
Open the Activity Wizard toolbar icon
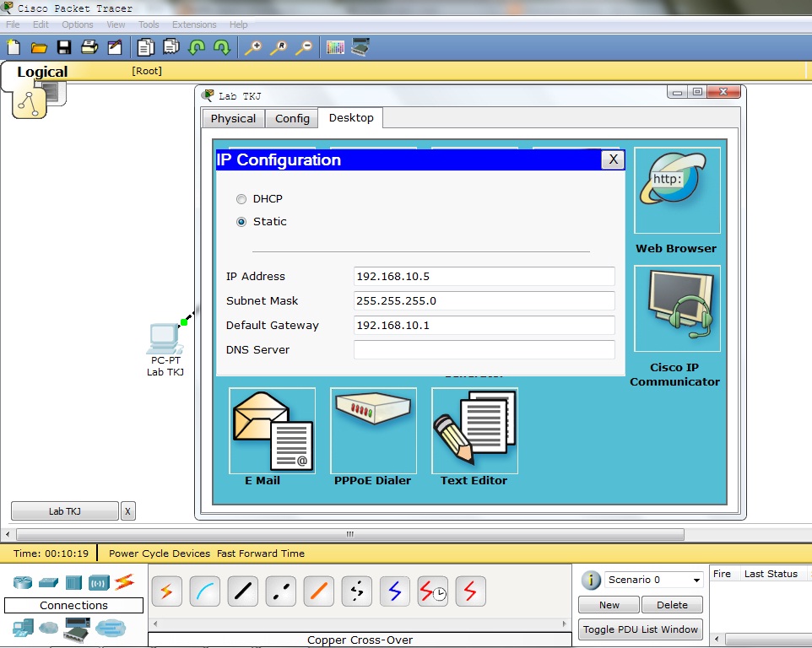tap(115, 47)
